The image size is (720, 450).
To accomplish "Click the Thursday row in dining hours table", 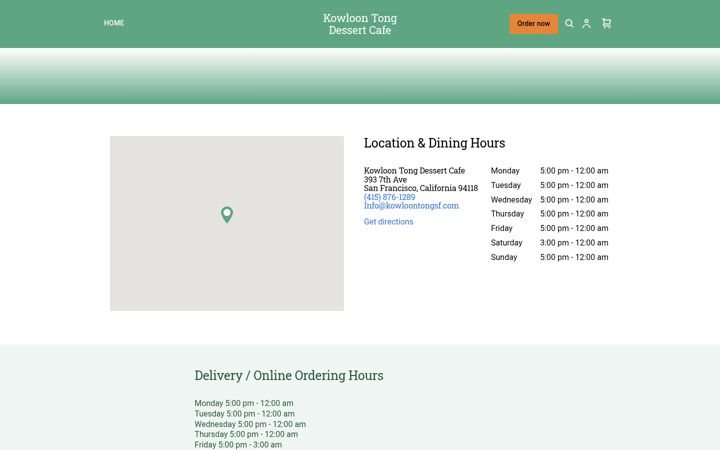I will click(x=550, y=214).
